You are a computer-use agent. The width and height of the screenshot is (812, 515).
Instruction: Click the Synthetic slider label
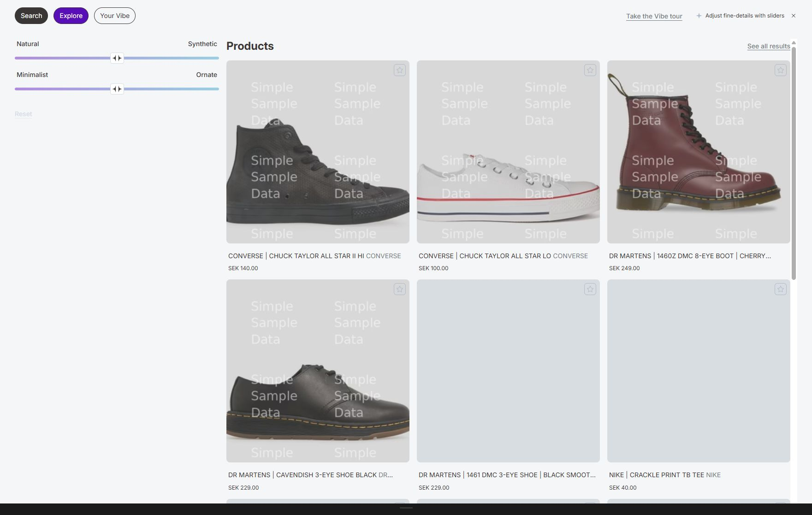click(202, 44)
